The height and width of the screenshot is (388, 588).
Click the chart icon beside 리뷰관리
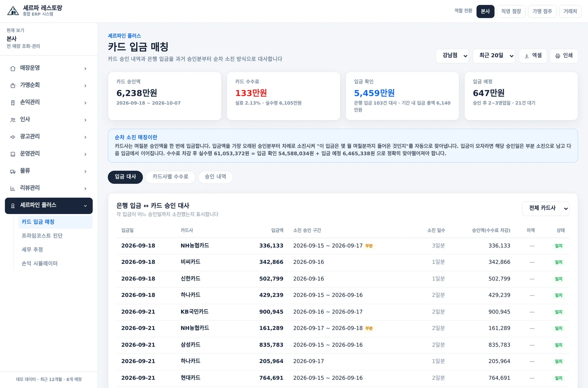(13, 188)
